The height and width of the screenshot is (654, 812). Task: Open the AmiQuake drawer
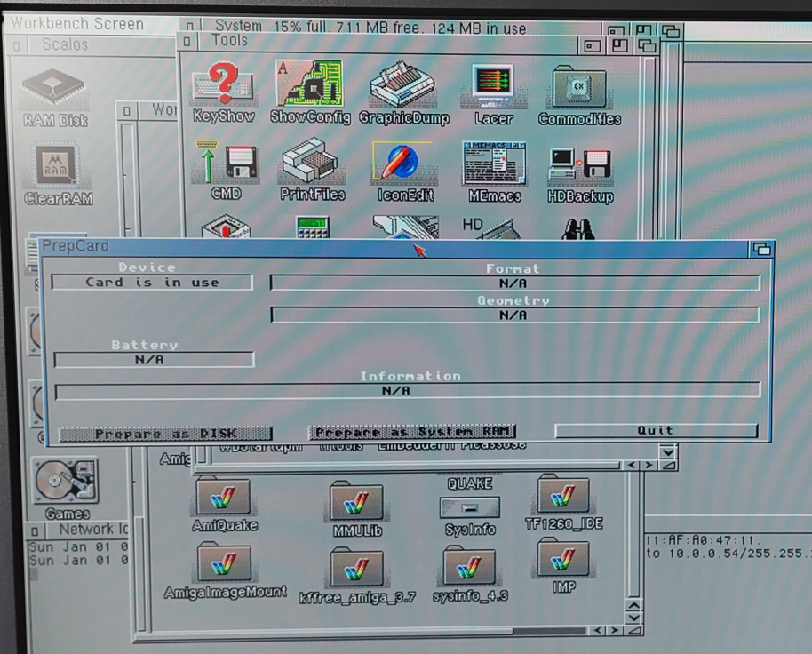[224, 503]
